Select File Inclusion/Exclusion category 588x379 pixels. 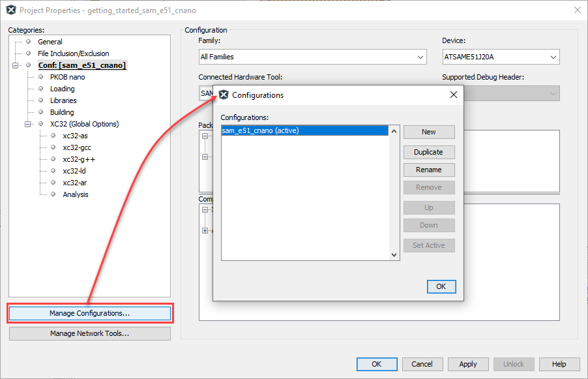(73, 53)
